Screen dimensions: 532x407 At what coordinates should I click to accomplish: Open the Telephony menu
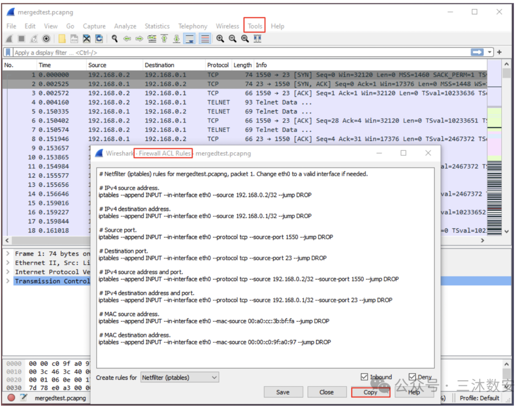click(x=193, y=26)
